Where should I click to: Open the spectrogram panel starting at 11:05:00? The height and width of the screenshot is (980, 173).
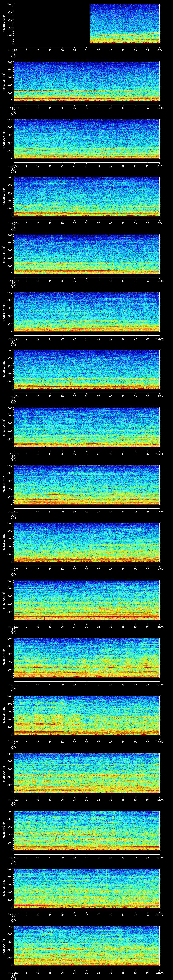tap(87, 81)
